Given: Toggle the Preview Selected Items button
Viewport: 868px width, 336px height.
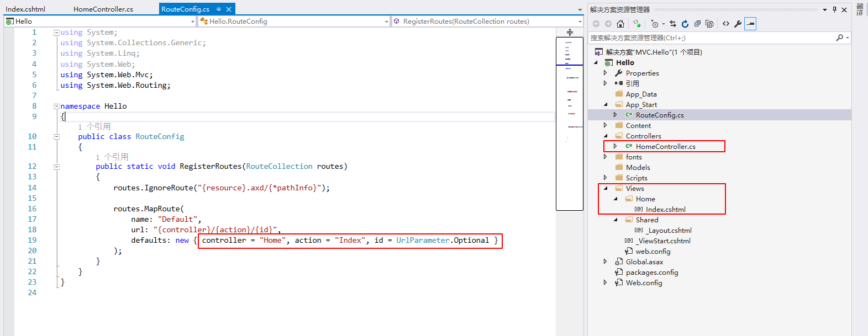Looking at the screenshot, I should pos(750,24).
